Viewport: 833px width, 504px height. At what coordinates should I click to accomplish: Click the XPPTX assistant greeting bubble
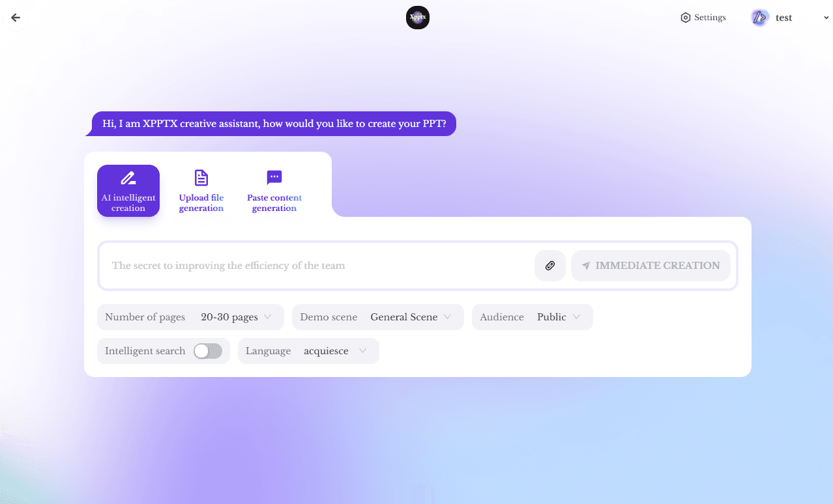tap(274, 124)
